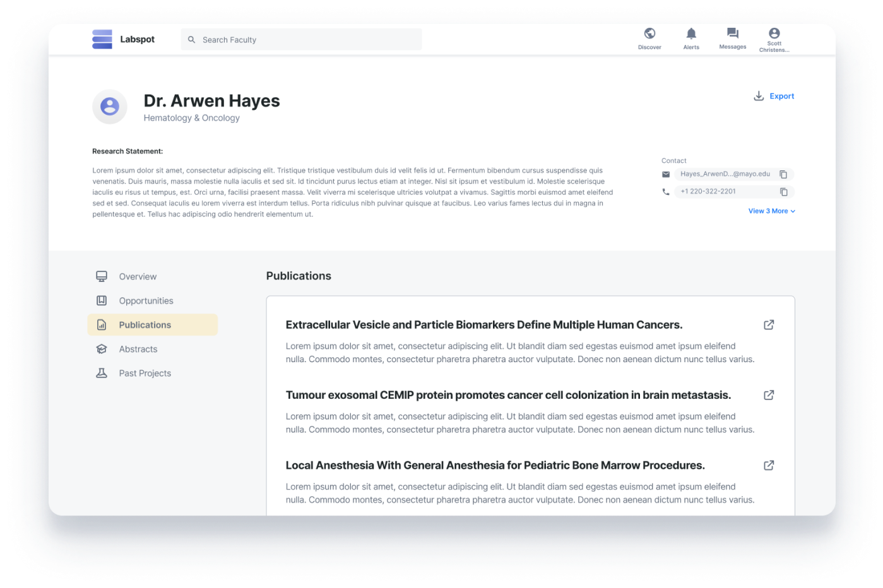The width and height of the screenshot is (883, 588).
Task: Click the Past Projects flask icon
Action: [x=102, y=373]
